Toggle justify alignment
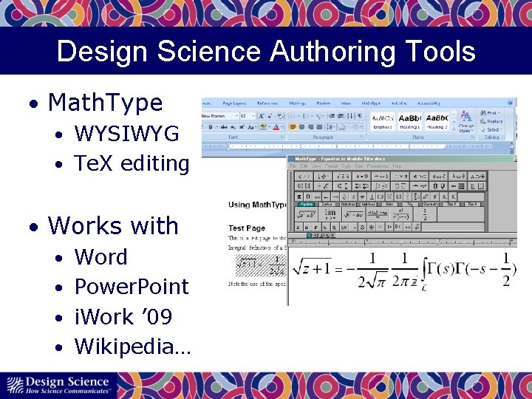 pos(319,127)
